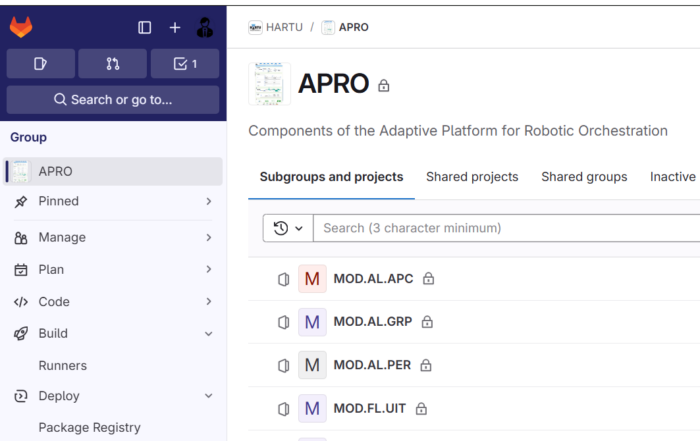Viewport: 700px width, 441px height.
Task: Click the MOD.AL.APC avatar letter M
Action: tap(312, 279)
